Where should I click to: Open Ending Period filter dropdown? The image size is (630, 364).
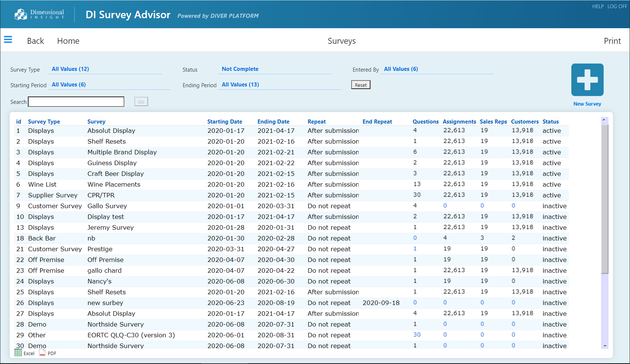pyautogui.click(x=240, y=85)
